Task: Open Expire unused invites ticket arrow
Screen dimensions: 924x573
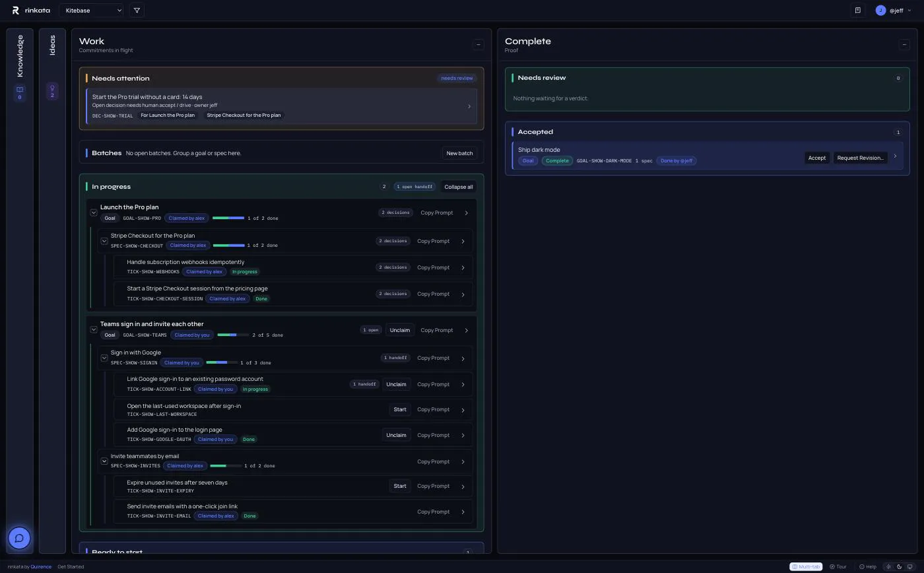Action: (463, 487)
